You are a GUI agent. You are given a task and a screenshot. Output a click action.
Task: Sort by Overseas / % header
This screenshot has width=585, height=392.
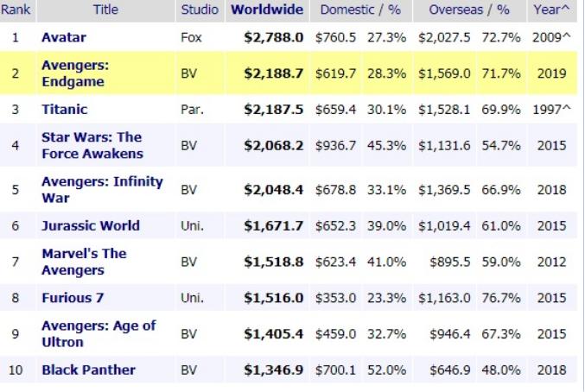(x=467, y=10)
